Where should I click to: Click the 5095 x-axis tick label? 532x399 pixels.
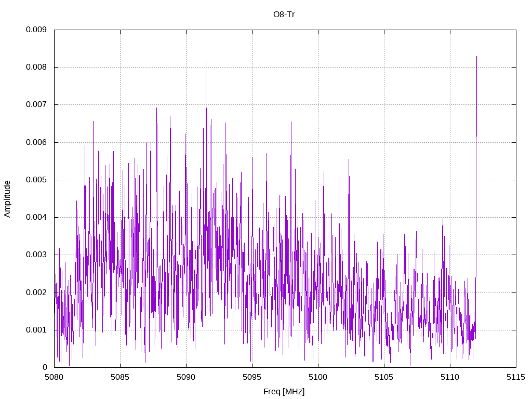click(x=252, y=377)
